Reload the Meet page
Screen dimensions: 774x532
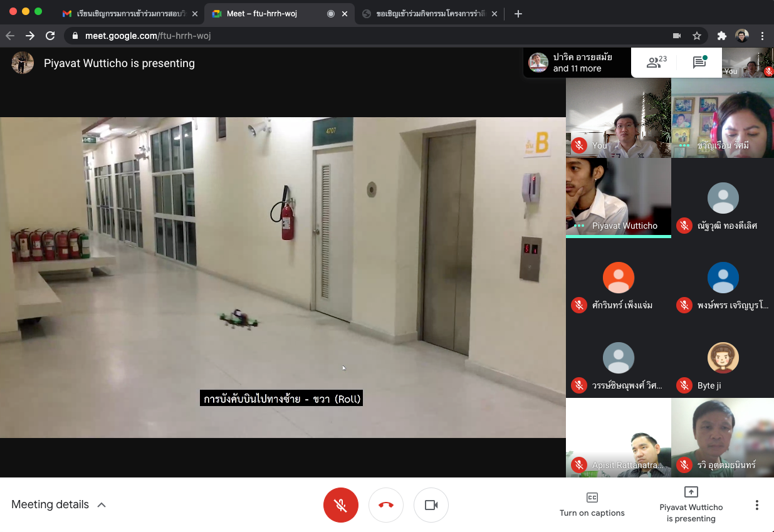coord(50,36)
